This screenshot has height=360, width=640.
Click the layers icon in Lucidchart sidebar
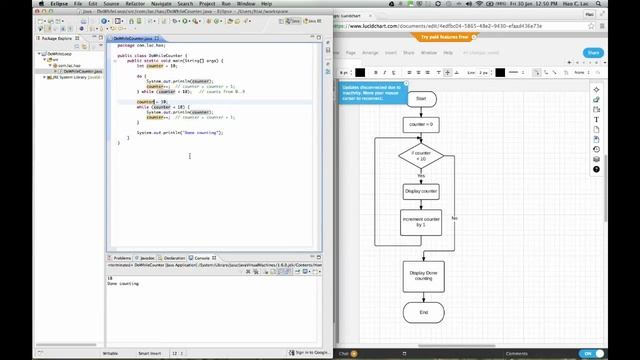pos(596,159)
